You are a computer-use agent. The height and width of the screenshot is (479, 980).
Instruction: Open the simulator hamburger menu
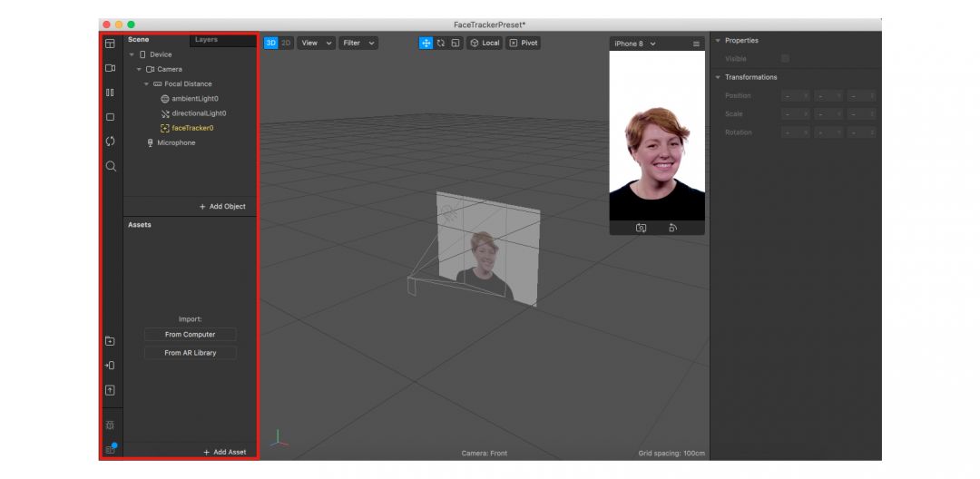(x=696, y=44)
